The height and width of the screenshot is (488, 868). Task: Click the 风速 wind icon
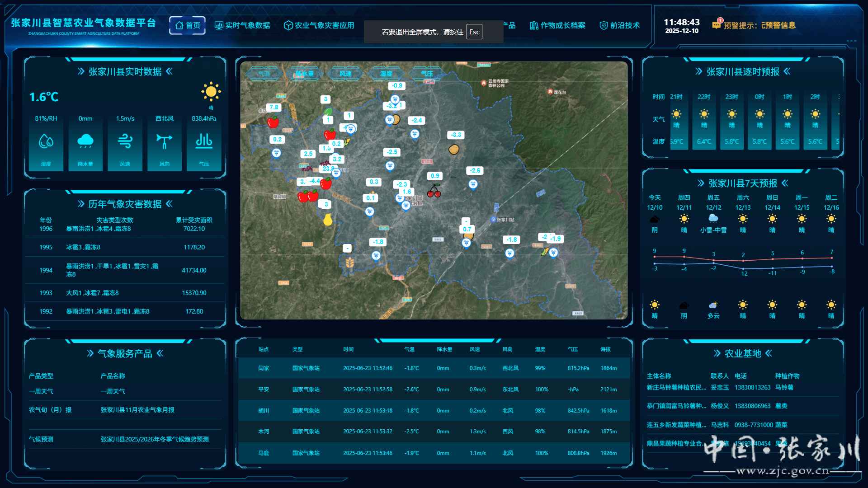click(x=125, y=141)
